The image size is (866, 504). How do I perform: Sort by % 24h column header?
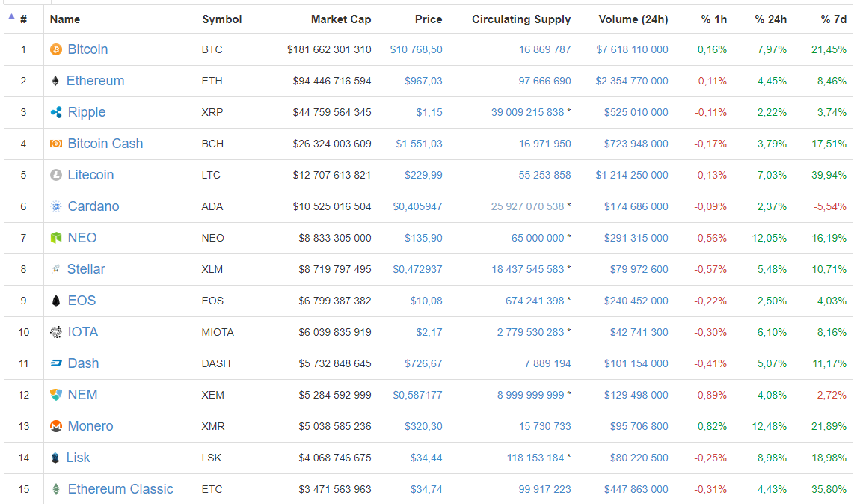pos(771,19)
